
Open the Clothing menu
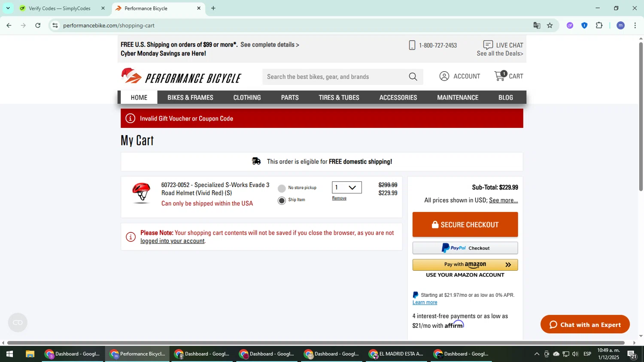tap(247, 97)
